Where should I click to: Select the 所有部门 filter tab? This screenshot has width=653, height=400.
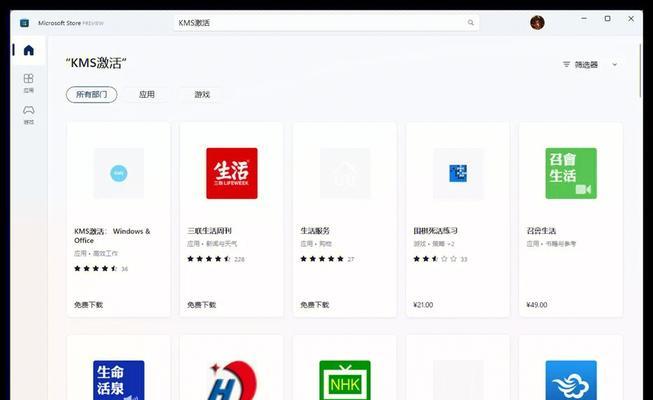[92, 95]
